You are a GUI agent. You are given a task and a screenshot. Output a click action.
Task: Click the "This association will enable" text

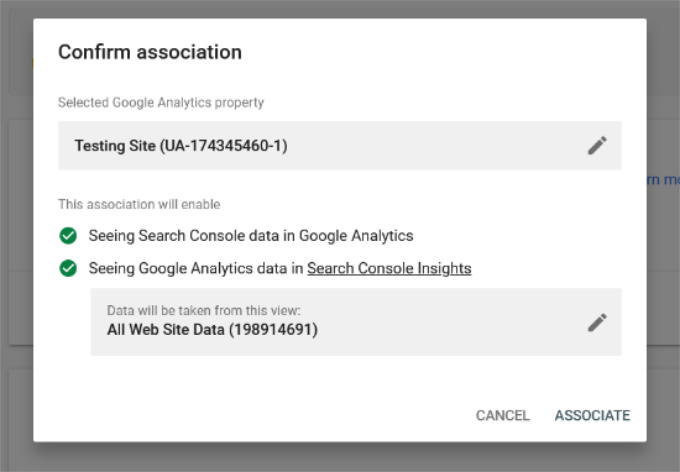(x=139, y=204)
